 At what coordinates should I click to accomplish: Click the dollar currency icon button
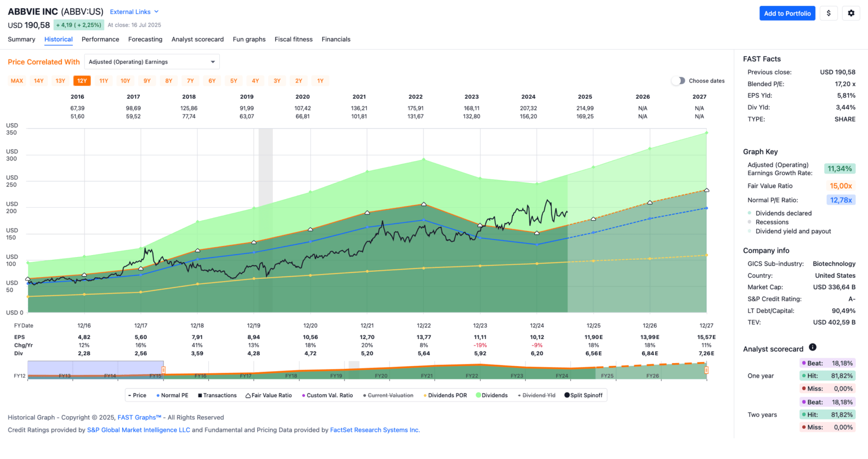828,14
